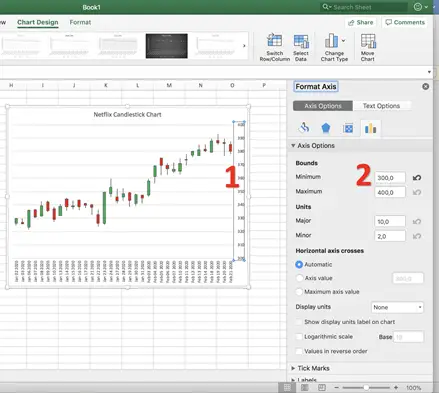Click zoom in plus button

coord(396,388)
